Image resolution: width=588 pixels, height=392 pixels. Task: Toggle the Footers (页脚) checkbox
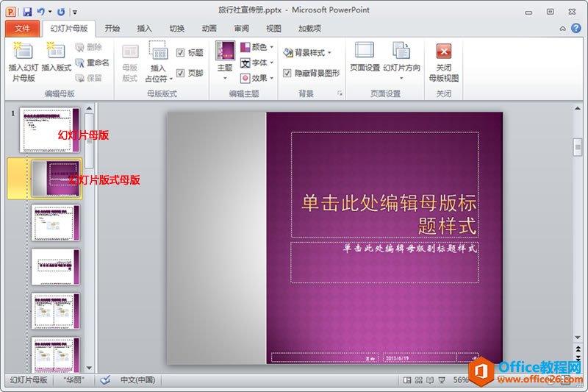coord(181,73)
